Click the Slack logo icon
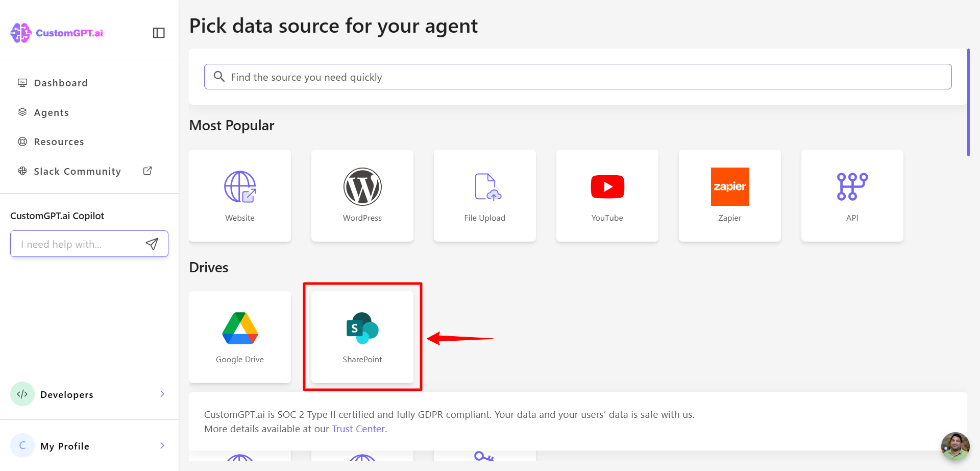The image size is (980, 471). (22, 171)
